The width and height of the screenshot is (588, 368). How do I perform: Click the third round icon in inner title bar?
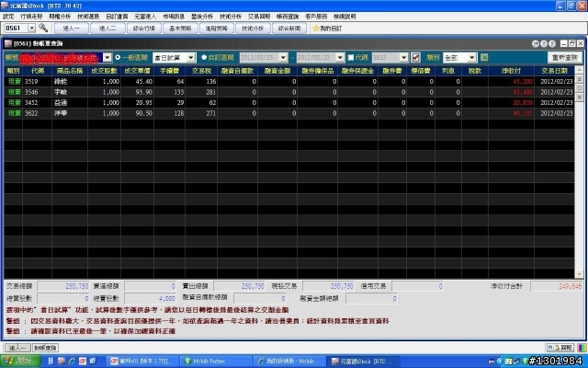552,43
